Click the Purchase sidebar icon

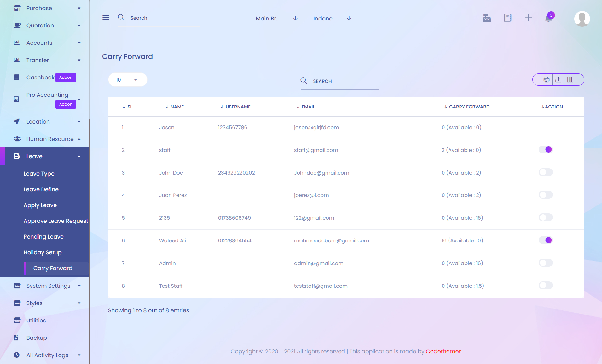click(x=17, y=8)
